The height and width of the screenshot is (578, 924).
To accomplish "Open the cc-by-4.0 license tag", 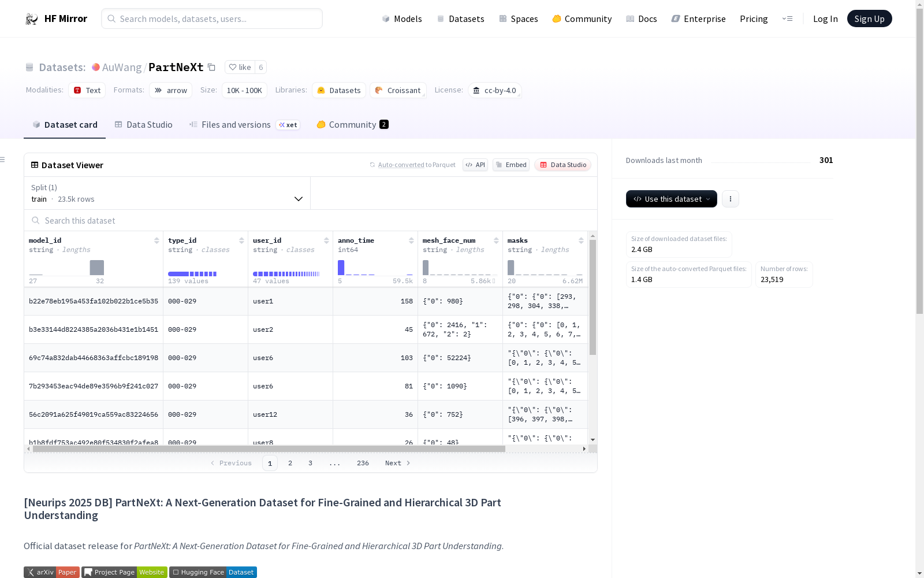I will click(495, 90).
